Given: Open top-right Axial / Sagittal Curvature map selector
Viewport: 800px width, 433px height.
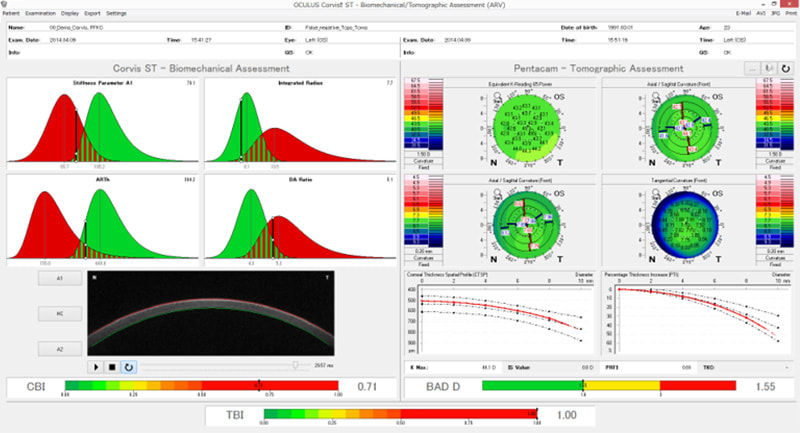Looking at the screenshot, I should pos(678,84).
